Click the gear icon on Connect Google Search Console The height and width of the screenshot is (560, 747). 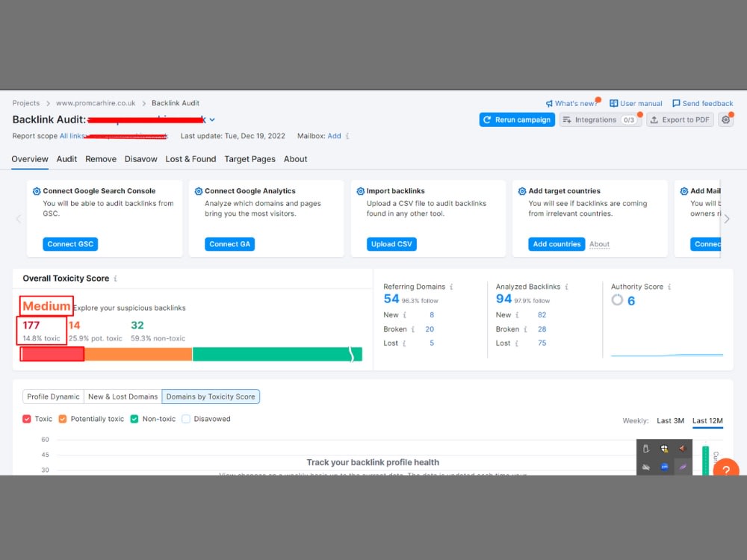37,191
